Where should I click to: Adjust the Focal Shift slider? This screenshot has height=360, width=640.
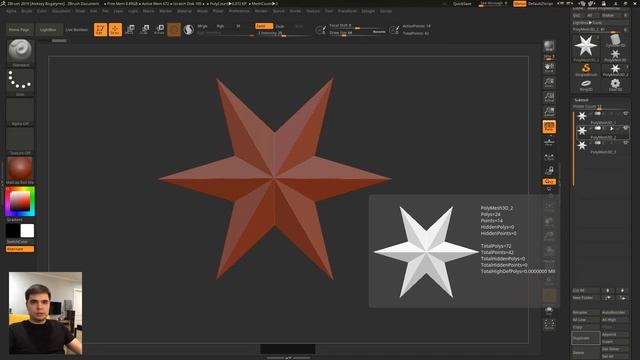357,26
